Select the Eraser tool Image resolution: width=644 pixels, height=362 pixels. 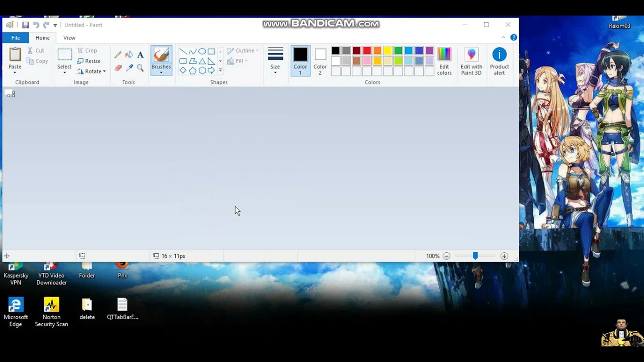point(118,68)
